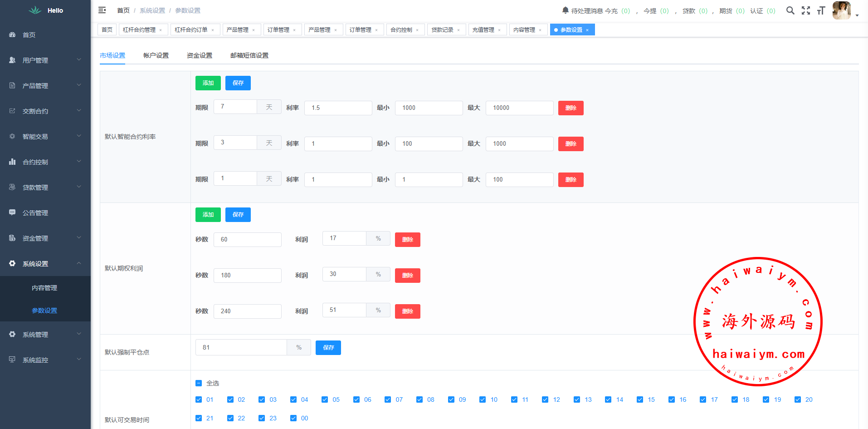The width and height of the screenshot is (868, 429).
Task: Uncheck trading hour 12 checkbox
Action: click(x=545, y=399)
